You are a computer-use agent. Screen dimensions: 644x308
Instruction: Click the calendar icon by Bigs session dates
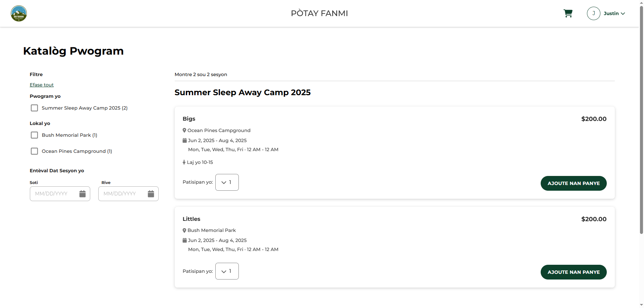(184, 140)
